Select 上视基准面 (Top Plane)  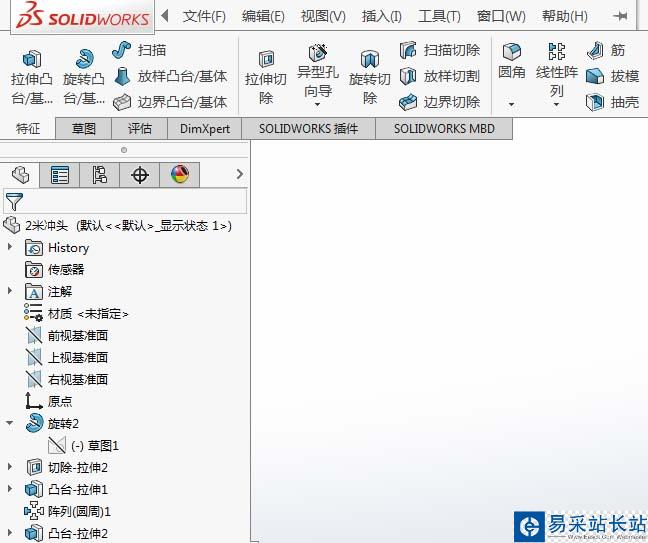(x=67, y=357)
